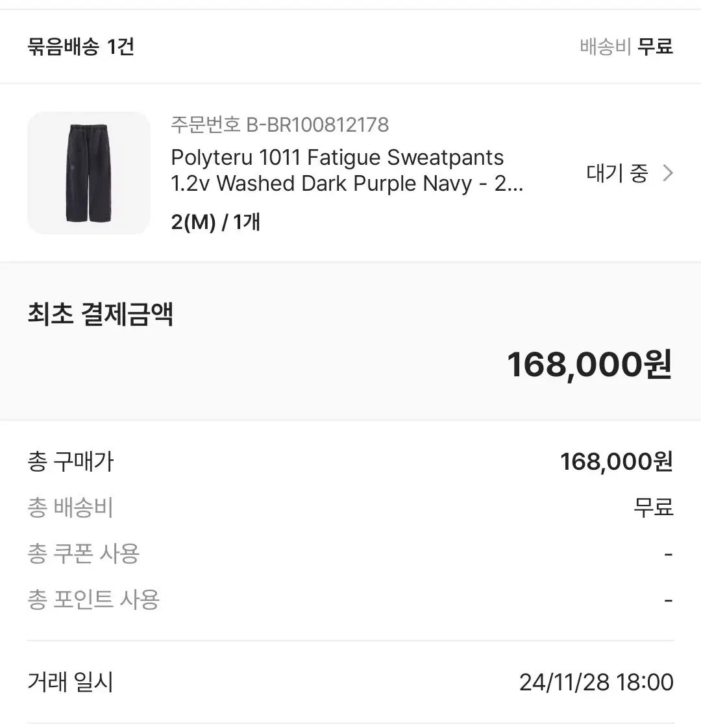Click the 2(M) / 1개 size and quantity text
The height and width of the screenshot is (728, 701).
pos(215,222)
